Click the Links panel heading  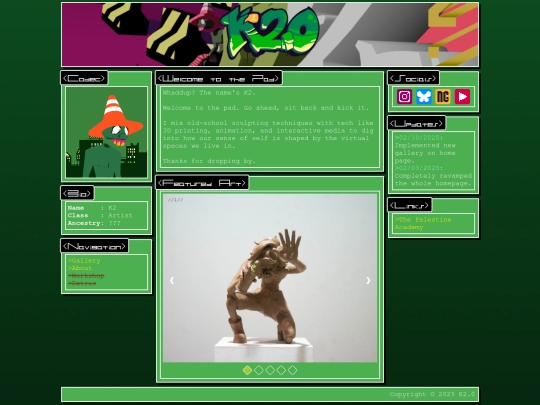tap(409, 205)
